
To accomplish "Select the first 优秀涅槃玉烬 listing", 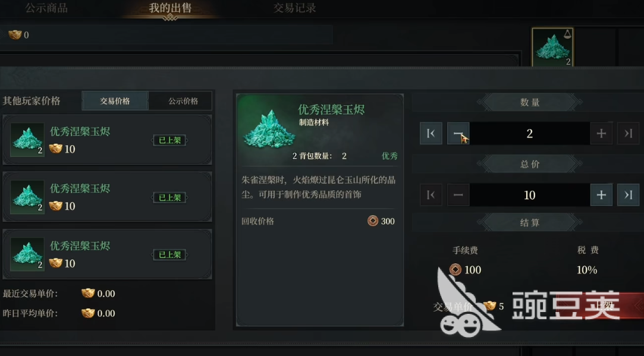I will pyautogui.click(x=107, y=140).
